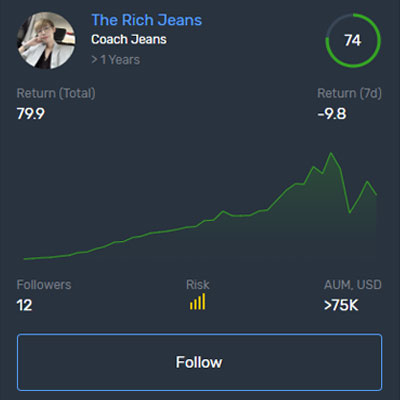
Task: Click the 7-day return value -9.8
Action: click(x=332, y=114)
